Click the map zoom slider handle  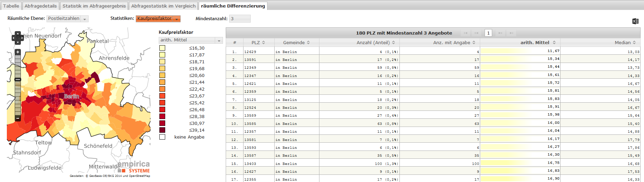pos(18,79)
